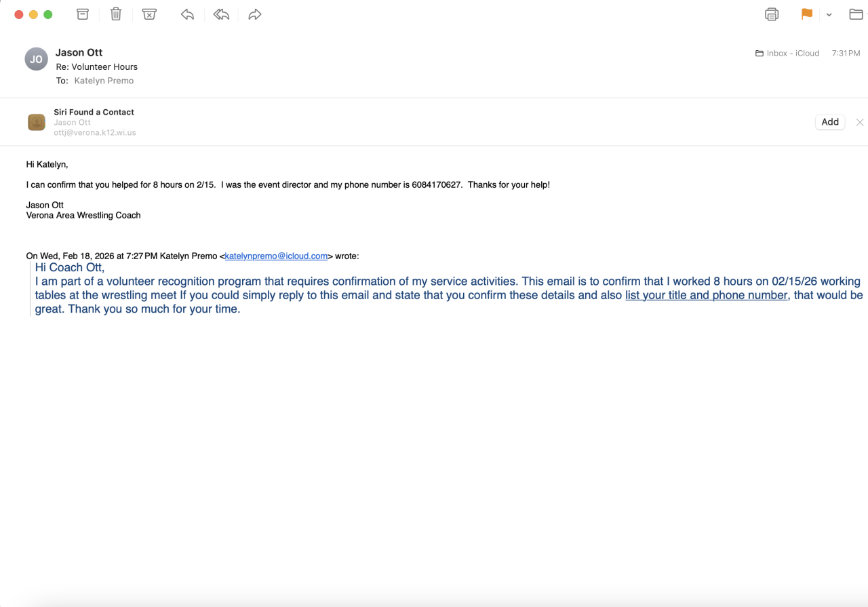Forward this email
This screenshot has height=607, width=868.
(255, 14)
